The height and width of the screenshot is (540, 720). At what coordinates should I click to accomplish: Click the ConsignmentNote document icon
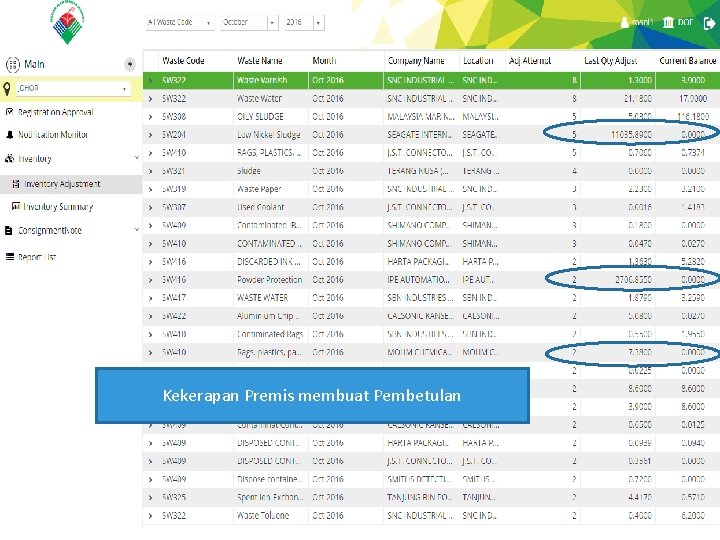[x=8, y=231]
